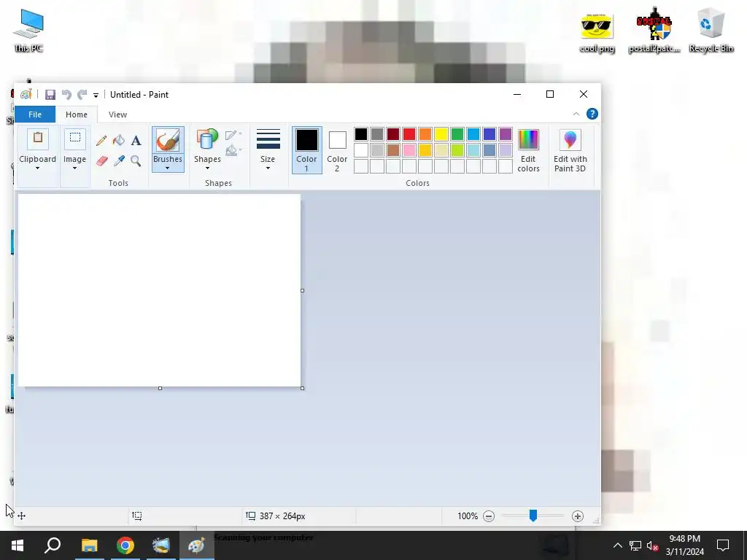Open the File menu

point(35,114)
